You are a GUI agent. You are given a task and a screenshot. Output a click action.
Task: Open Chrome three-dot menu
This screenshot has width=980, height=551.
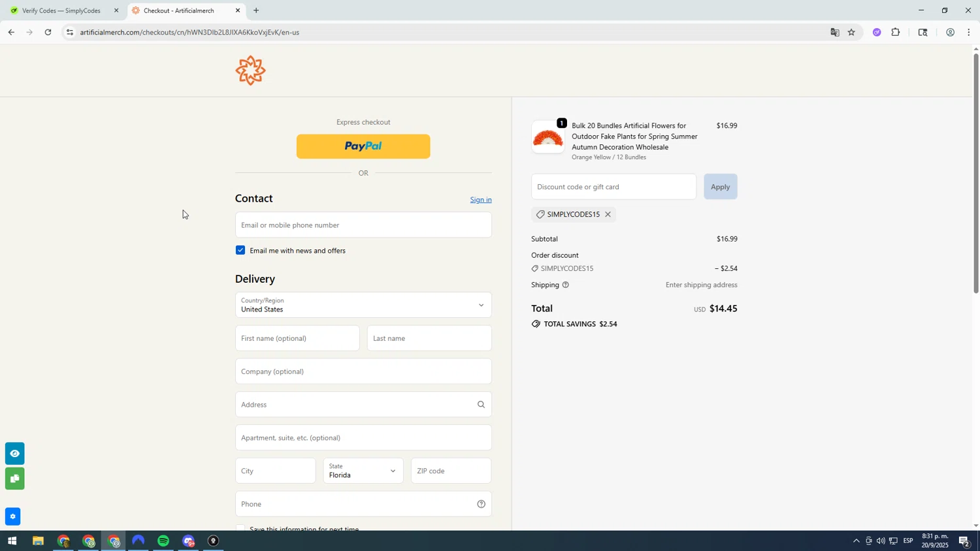pos(968,32)
